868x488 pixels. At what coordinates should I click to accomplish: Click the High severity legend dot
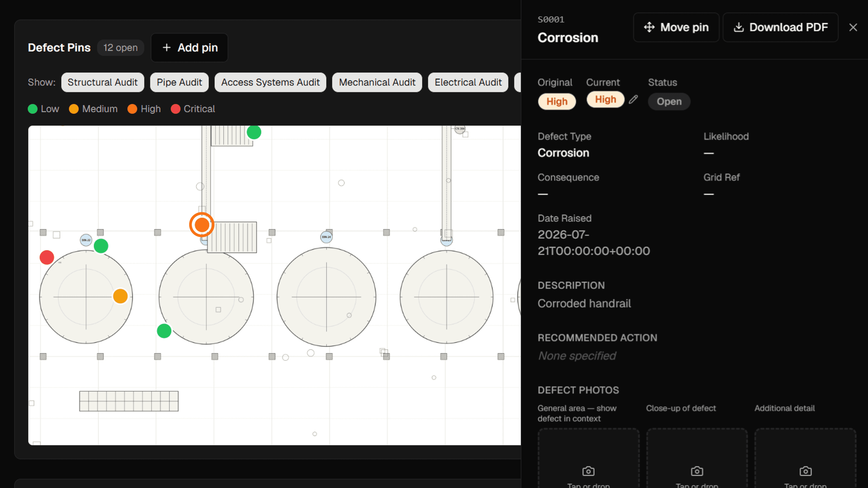point(132,109)
